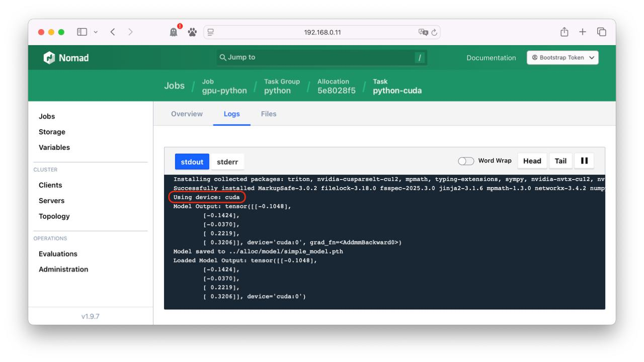Open Storage in the sidebar
The height and width of the screenshot is (362, 644).
[52, 132]
